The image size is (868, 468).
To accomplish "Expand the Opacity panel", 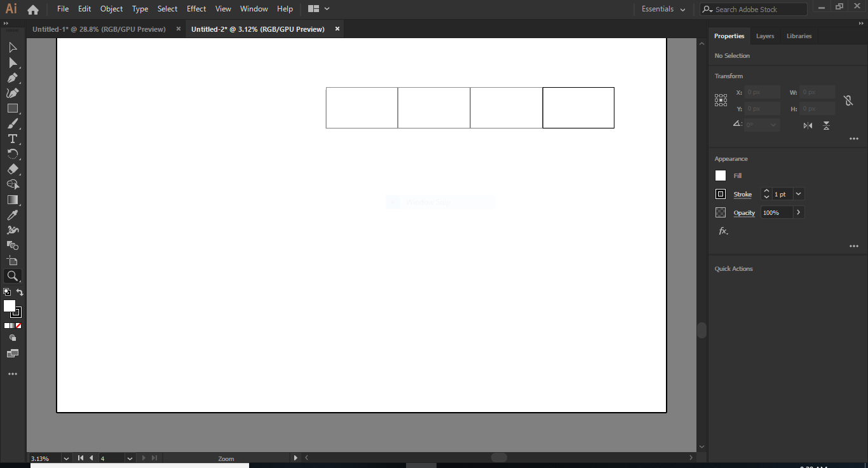I will 799,212.
